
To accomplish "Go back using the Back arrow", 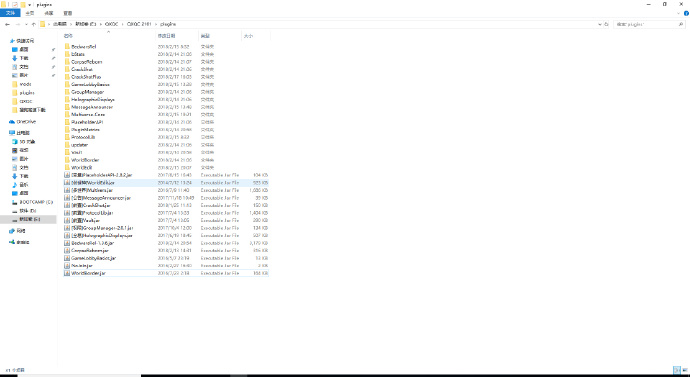I will 7,24.
